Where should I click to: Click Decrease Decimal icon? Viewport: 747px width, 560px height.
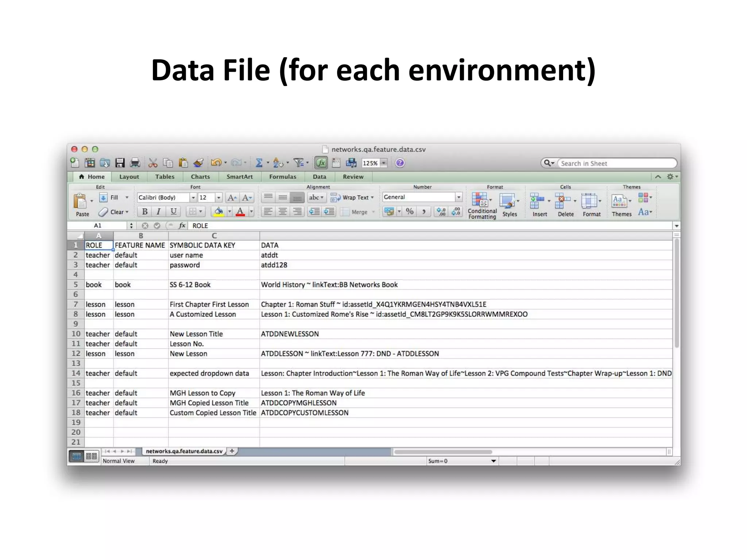456,211
